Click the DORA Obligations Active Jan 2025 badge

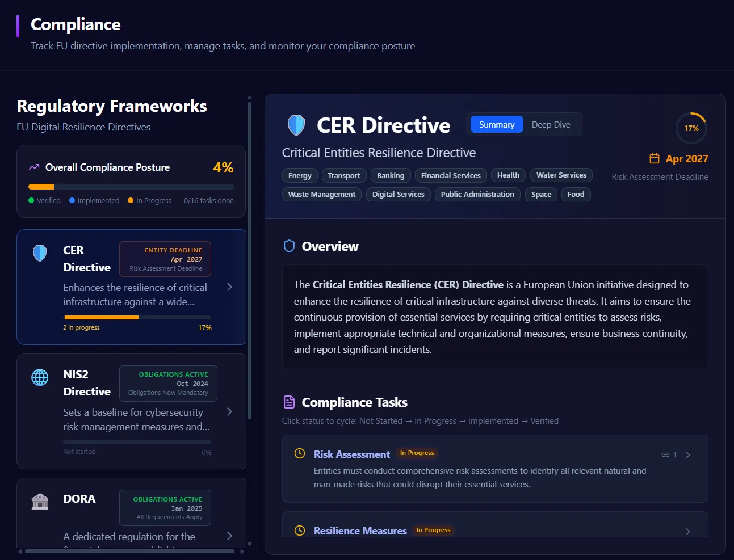click(x=165, y=508)
